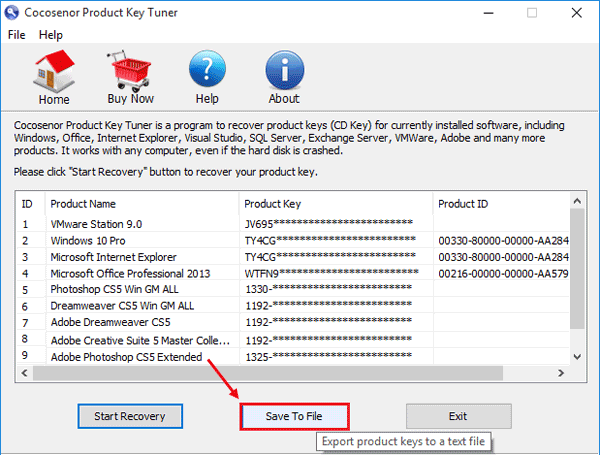Select Photoshop CS5 Win GM ALL row
This screenshot has height=455, width=600.
[x=293, y=289]
